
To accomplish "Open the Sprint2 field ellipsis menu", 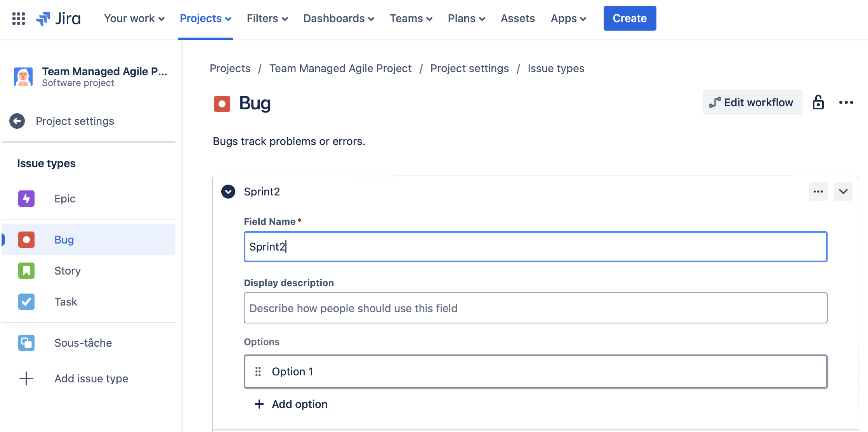I will coord(818,192).
